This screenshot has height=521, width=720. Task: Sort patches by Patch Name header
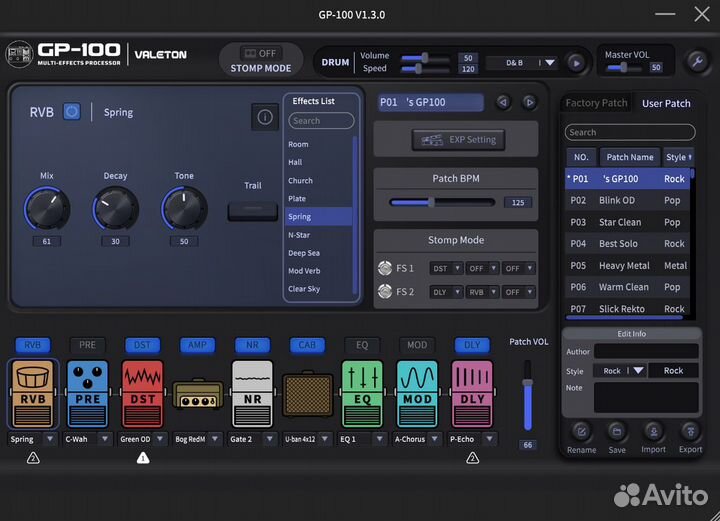[x=630, y=157]
